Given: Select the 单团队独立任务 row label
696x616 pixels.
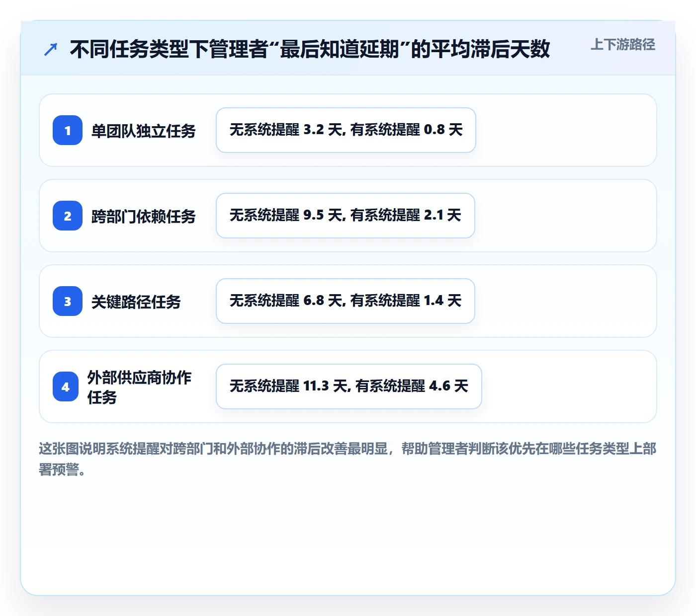Looking at the screenshot, I should 143,131.
